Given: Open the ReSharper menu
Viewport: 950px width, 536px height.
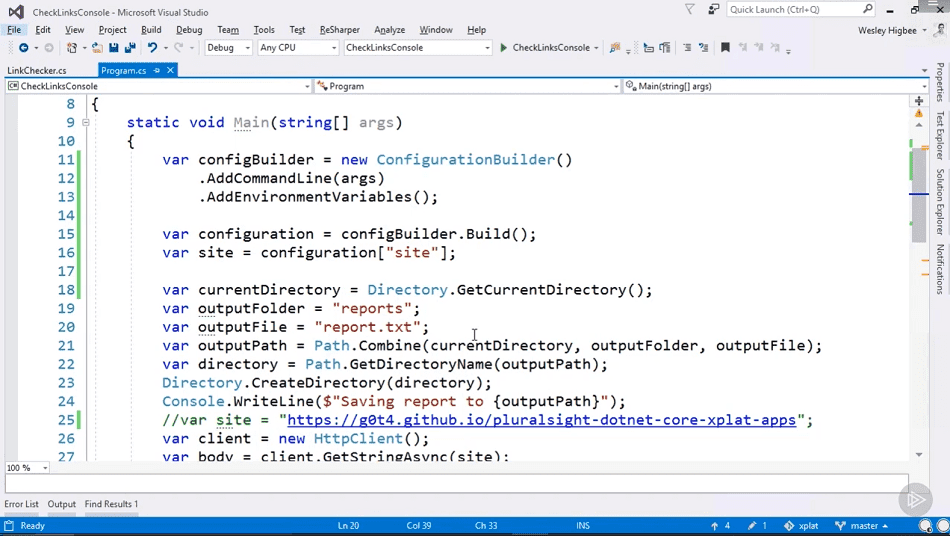Looking at the screenshot, I should point(339,30).
